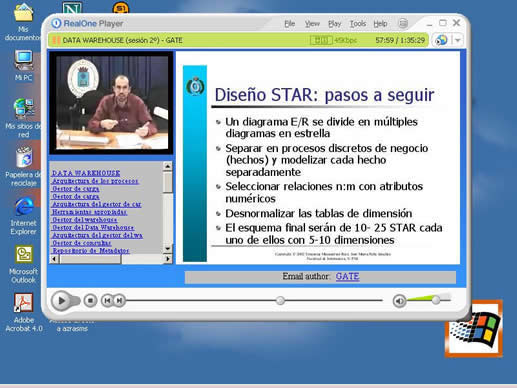Stop playback with the stop button
The height and width of the screenshot is (388, 517).
[x=90, y=301]
